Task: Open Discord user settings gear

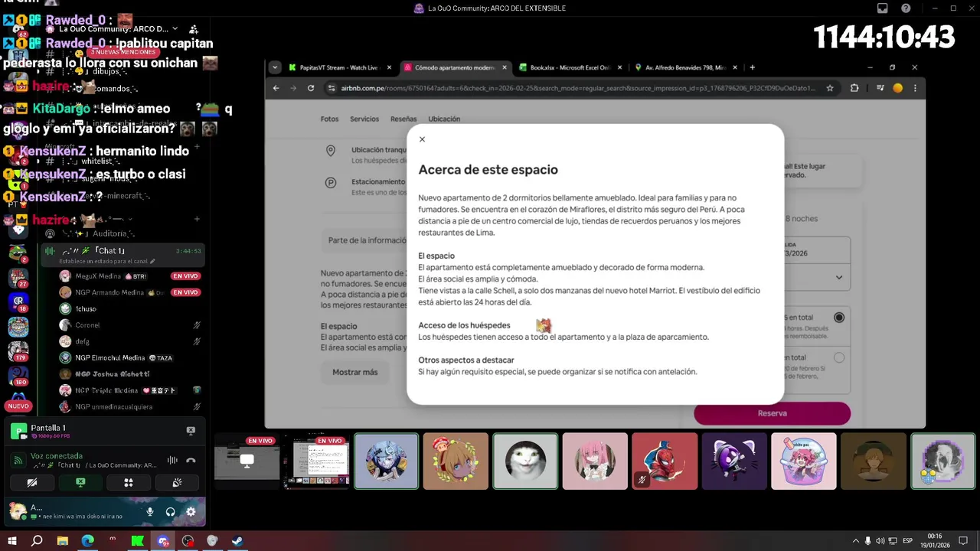Action: (191, 512)
